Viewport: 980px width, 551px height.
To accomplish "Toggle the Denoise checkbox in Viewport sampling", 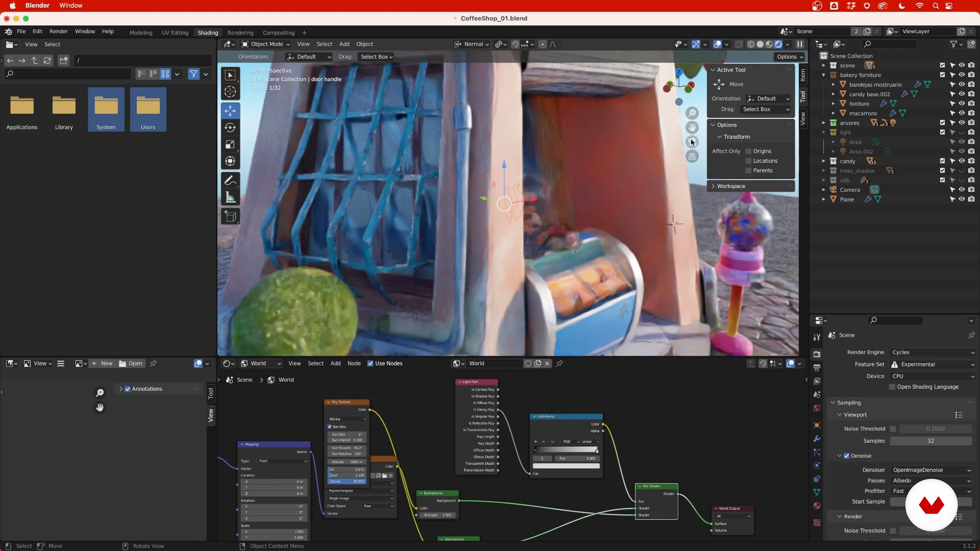I will tap(847, 456).
